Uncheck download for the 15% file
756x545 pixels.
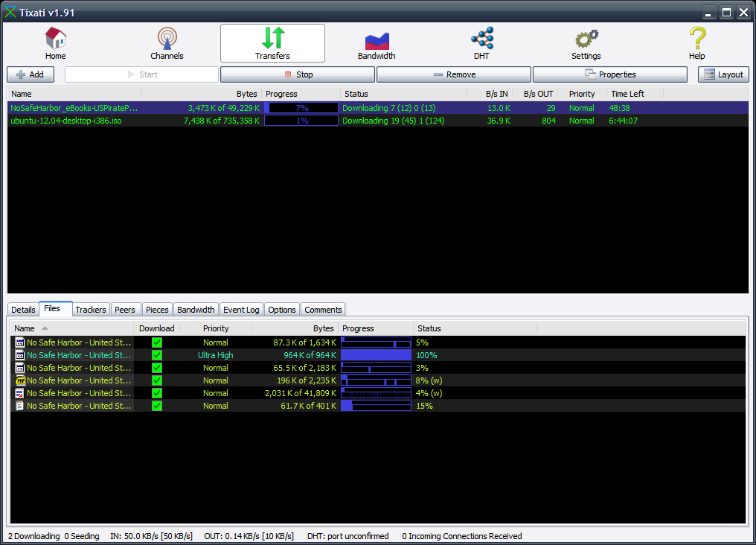pos(157,406)
